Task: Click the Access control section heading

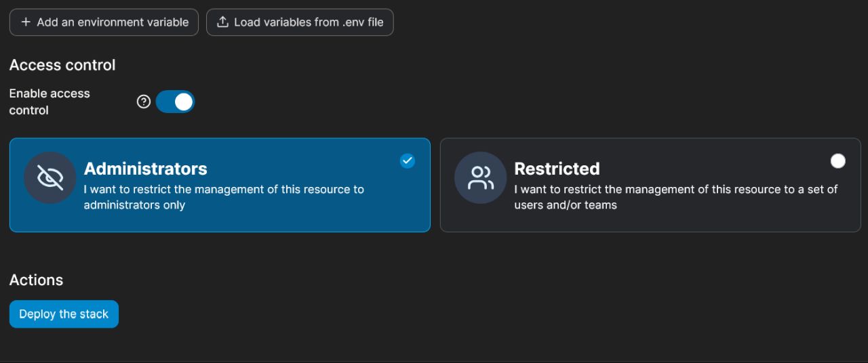Action: click(62, 65)
